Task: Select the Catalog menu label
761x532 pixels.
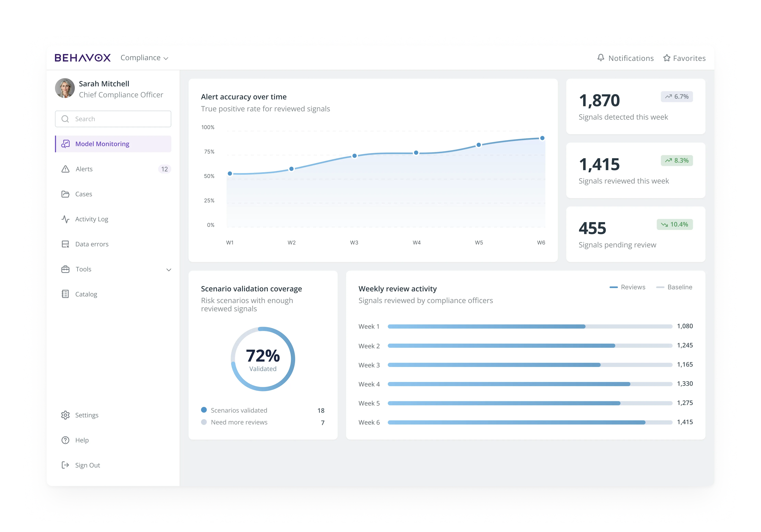Action: 86,294
